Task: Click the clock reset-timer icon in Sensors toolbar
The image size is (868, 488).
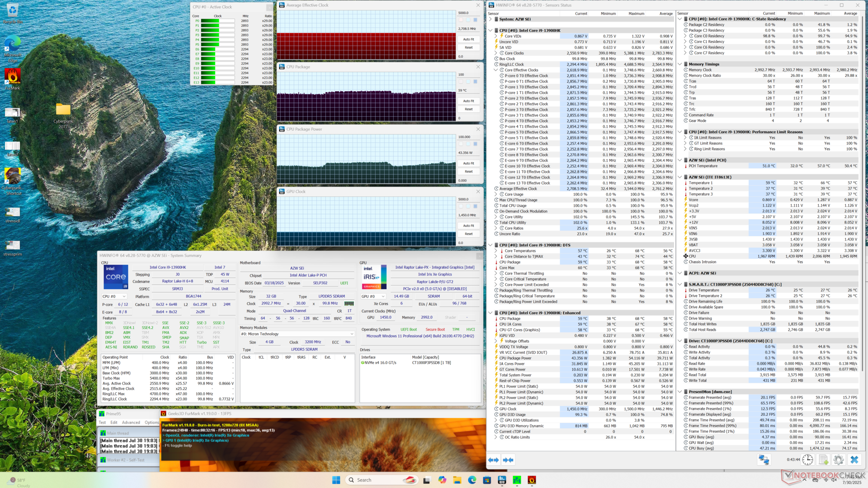Action: (x=807, y=460)
